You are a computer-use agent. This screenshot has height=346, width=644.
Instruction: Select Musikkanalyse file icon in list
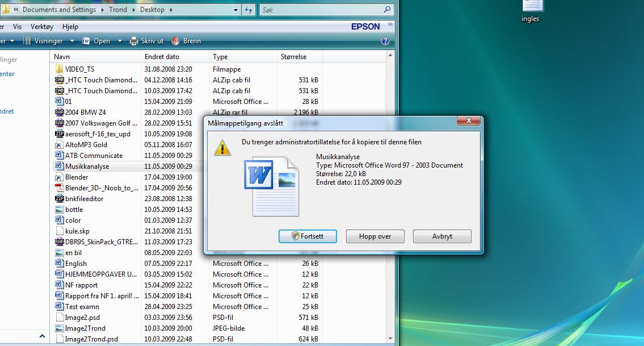click(59, 166)
